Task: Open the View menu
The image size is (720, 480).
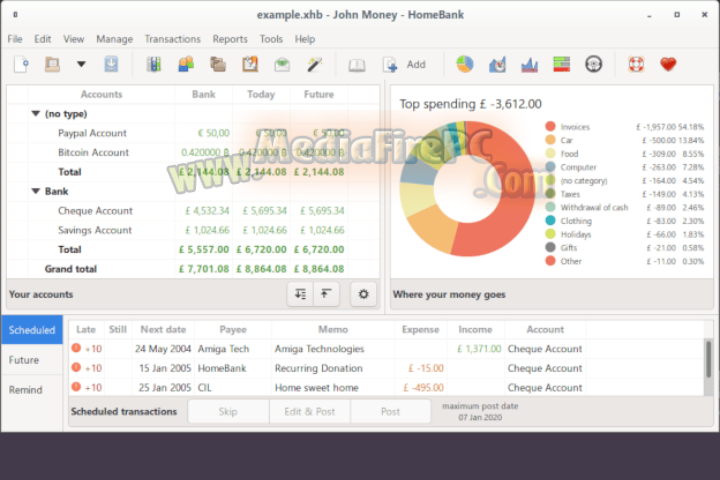Action: point(73,39)
